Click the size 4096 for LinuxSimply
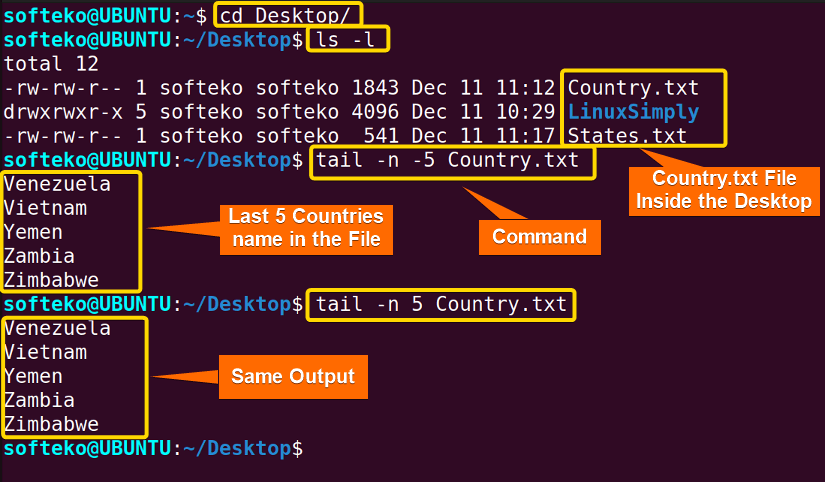The height and width of the screenshot is (482, 825). pos(375,112)
